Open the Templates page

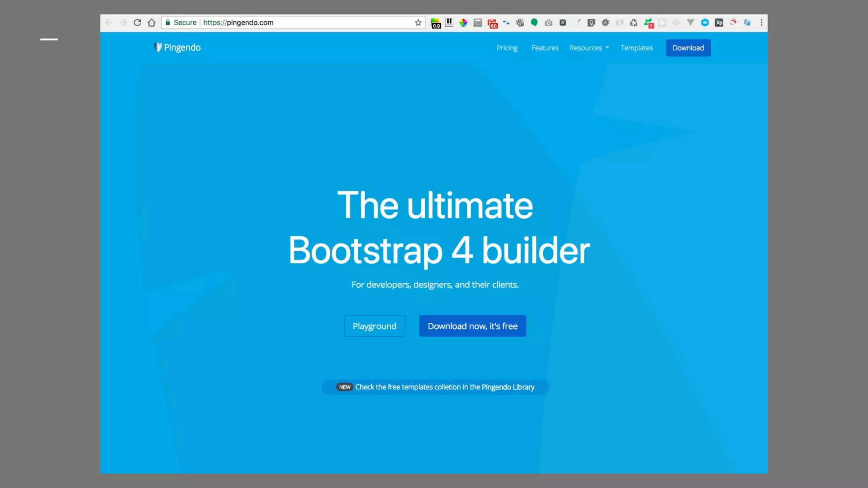(x=637, y=48)
